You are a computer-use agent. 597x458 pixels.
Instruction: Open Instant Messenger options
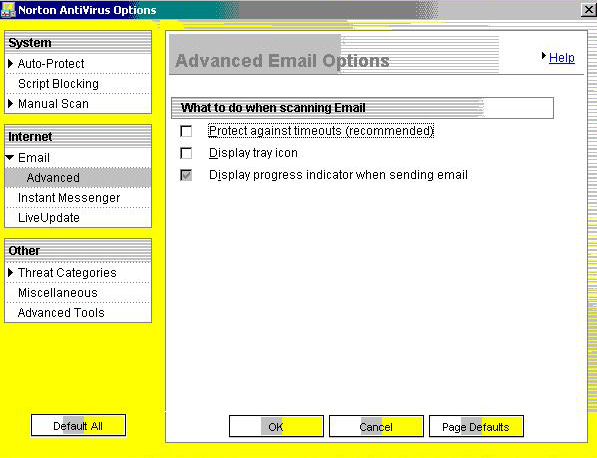[69, 198]
